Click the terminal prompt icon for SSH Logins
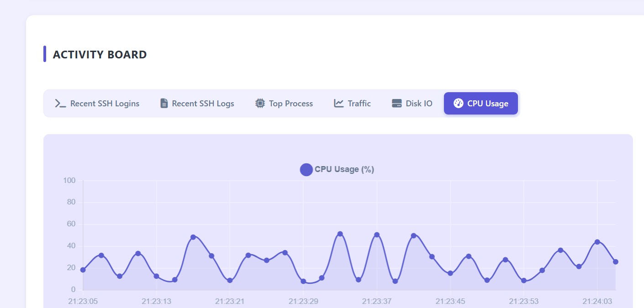The height and width of the screenshot is (308, 644). tap(60, 104)
